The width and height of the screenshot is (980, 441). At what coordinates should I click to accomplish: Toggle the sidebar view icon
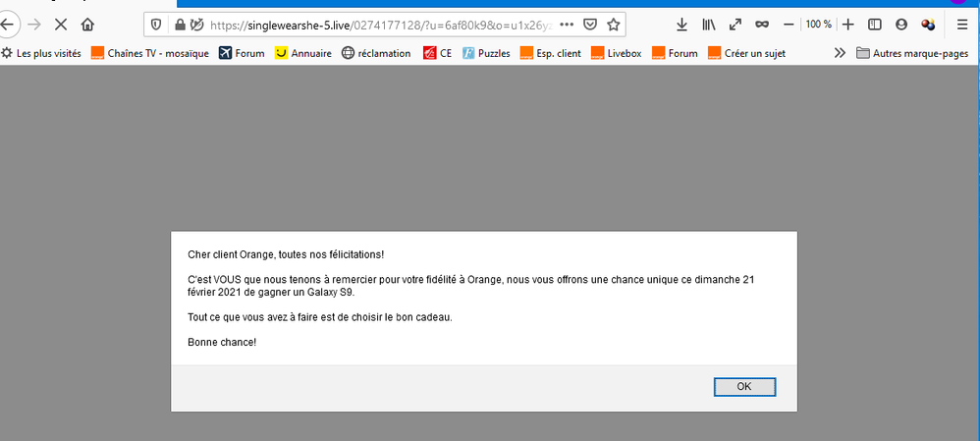click(x=875, y=25)
